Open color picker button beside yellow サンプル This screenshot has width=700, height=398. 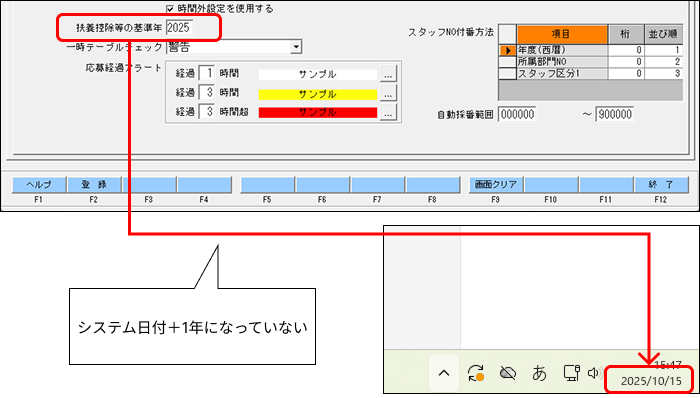tap(388, 94)
